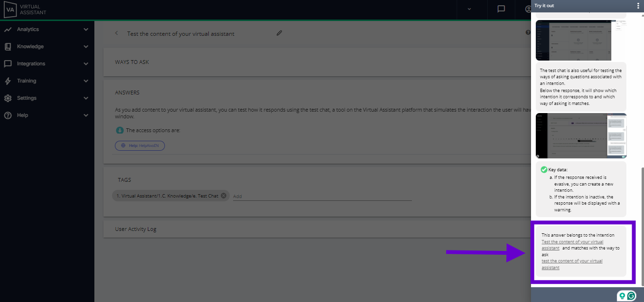Viewport: 644px width, 302px height.
Task: Click the Settings gear icon
Action: click(x=8, y=98)
